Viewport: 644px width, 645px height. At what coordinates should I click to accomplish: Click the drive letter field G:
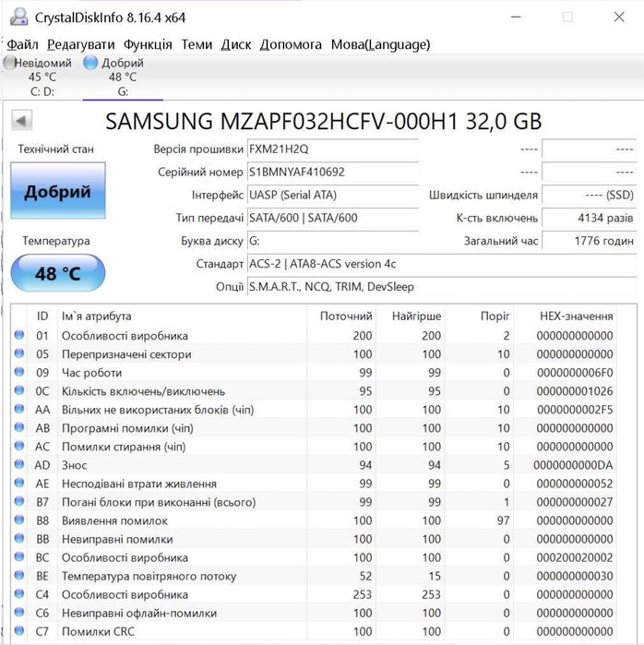(x=333, y=241)
